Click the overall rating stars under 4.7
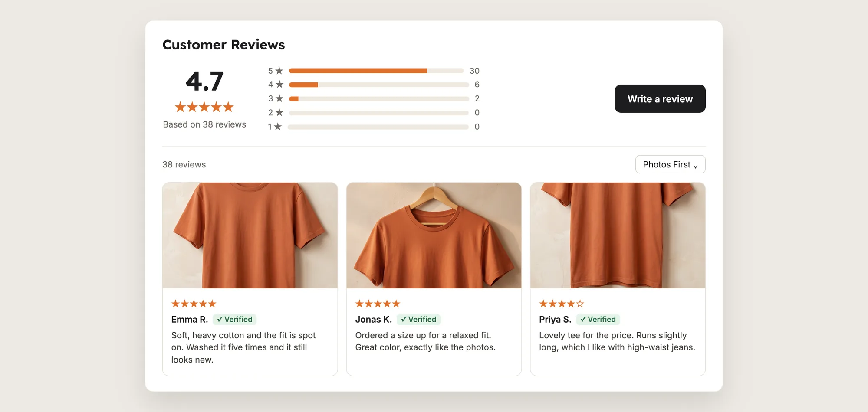Image resolution: width=868 pixels, height=412 pixels. (x=204, y=107)
